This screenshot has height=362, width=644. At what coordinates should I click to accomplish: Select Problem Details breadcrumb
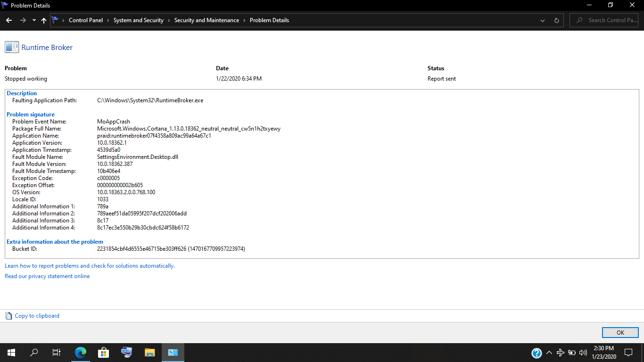pos(269,20)
